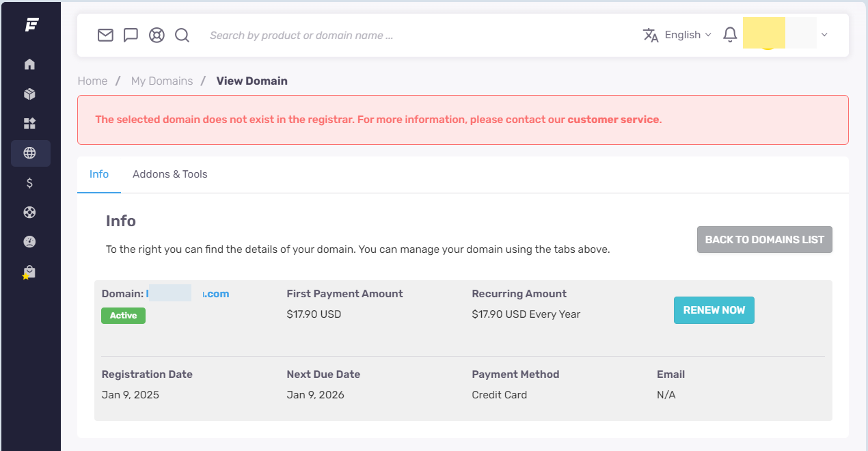Expand the English language dropdown
Image resolution: width=868 pixels, height=451 pixels.
pyautogui.click(x=678, y=35)
